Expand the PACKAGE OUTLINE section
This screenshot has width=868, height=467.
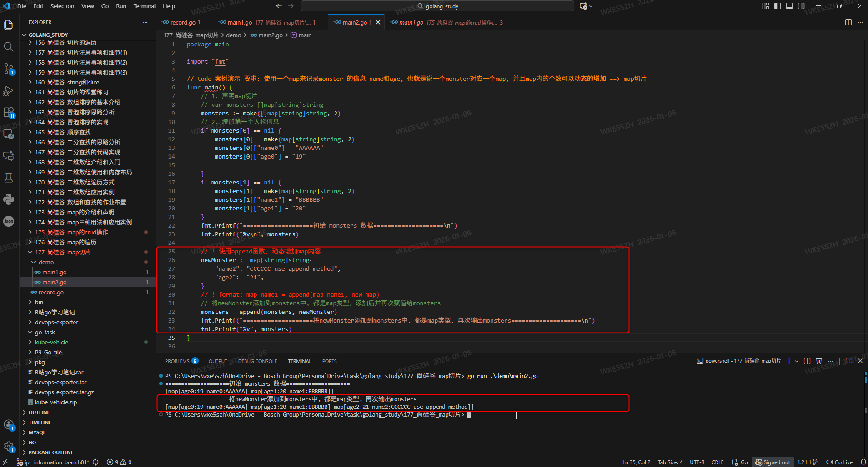[87, 452]
